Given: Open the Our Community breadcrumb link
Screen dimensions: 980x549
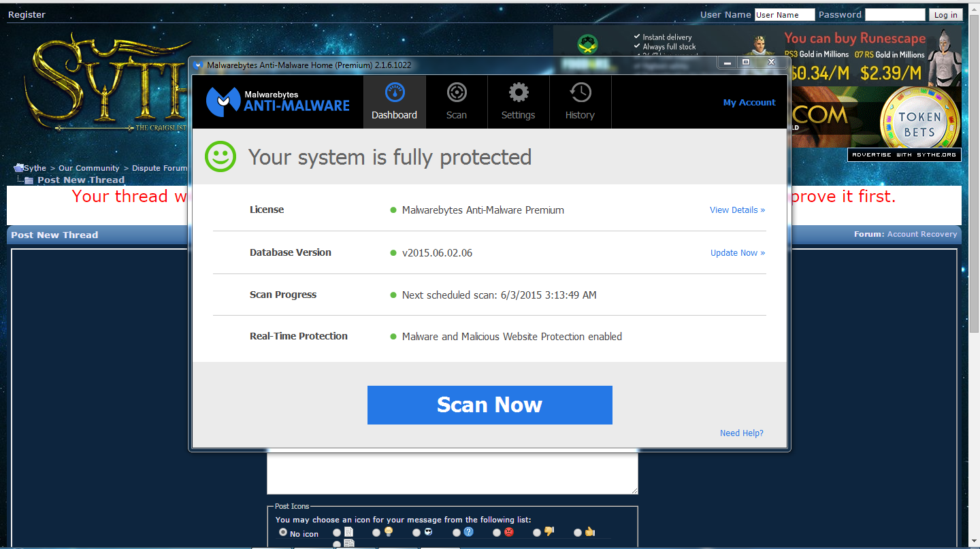Looking at the screenshot, I should [89, 168].
